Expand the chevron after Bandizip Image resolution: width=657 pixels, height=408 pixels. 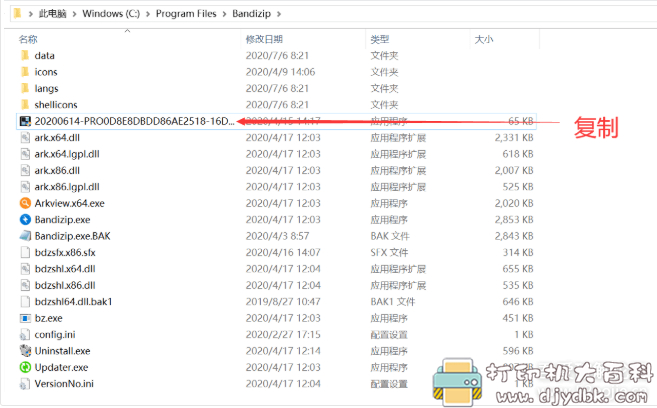pos(279,14)
